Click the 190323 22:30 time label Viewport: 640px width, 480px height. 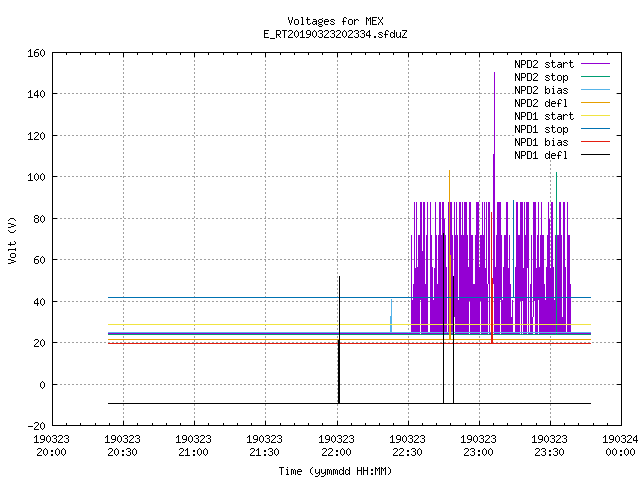click(407, 446)
